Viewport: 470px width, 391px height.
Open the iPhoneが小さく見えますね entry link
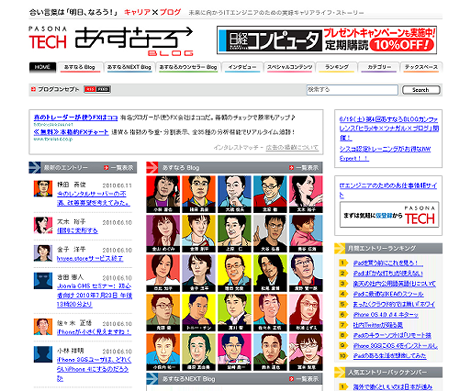click(x=94, y=332)
